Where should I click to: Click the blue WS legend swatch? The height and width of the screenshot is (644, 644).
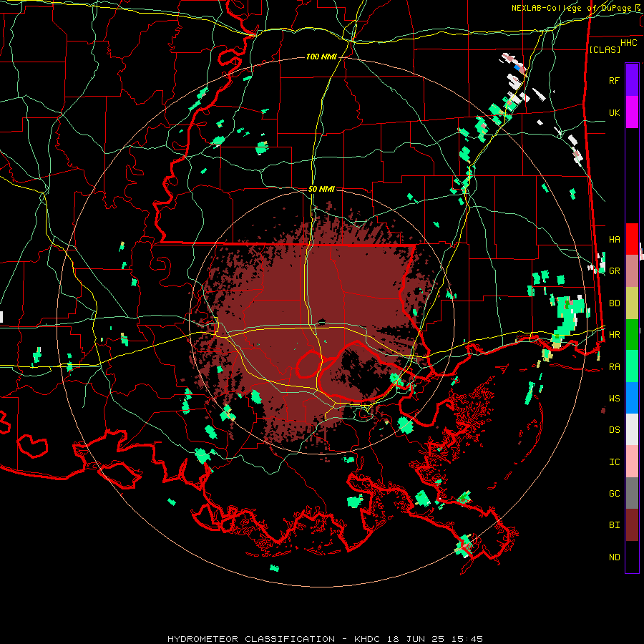click(x=632, y=398)
